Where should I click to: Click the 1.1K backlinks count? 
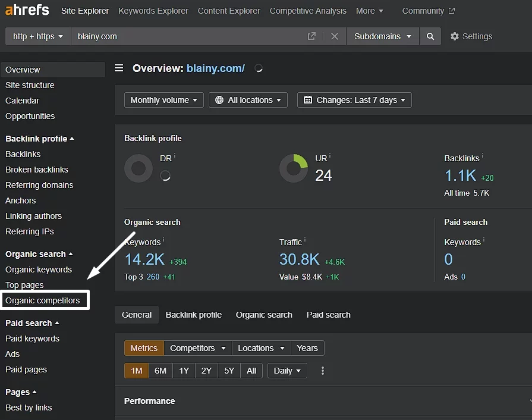pyautogui.click(x=461, y=175)
